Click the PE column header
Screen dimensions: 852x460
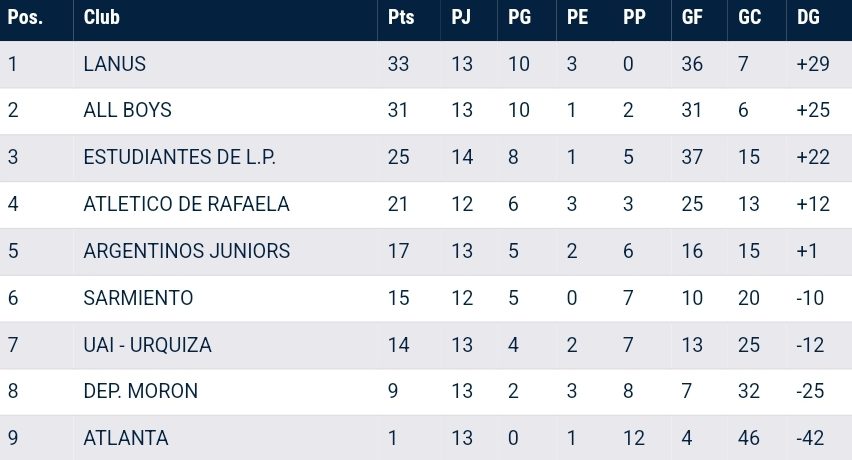[x=577, y=17]
